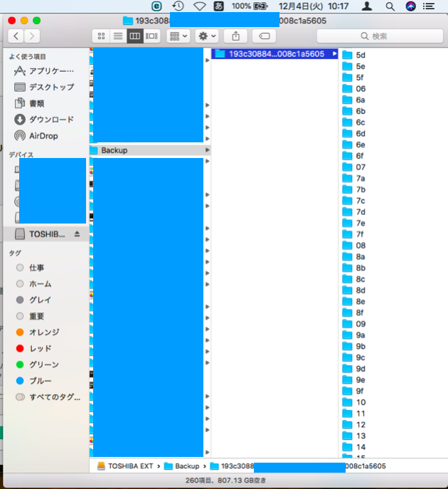
Task: Switch Finder to list view
Action: tap(118, 36)
